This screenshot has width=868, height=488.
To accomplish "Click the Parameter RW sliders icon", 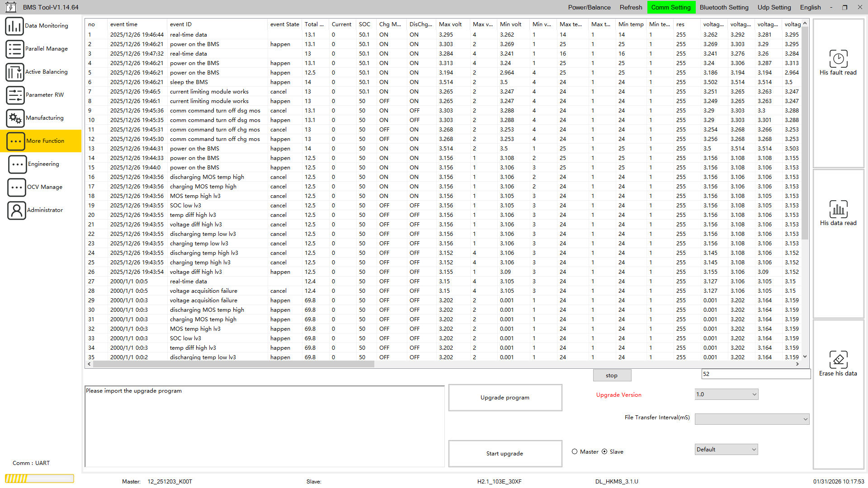I will point(14,95).
